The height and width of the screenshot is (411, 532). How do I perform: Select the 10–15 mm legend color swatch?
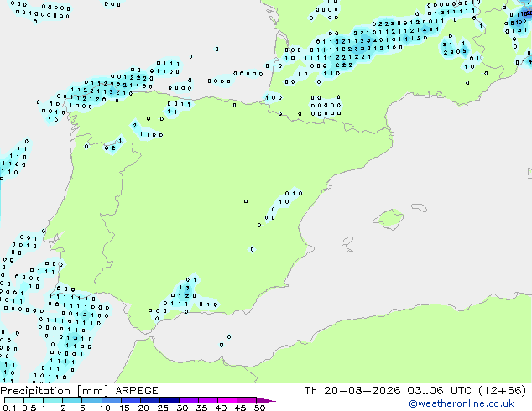point(111,400)
